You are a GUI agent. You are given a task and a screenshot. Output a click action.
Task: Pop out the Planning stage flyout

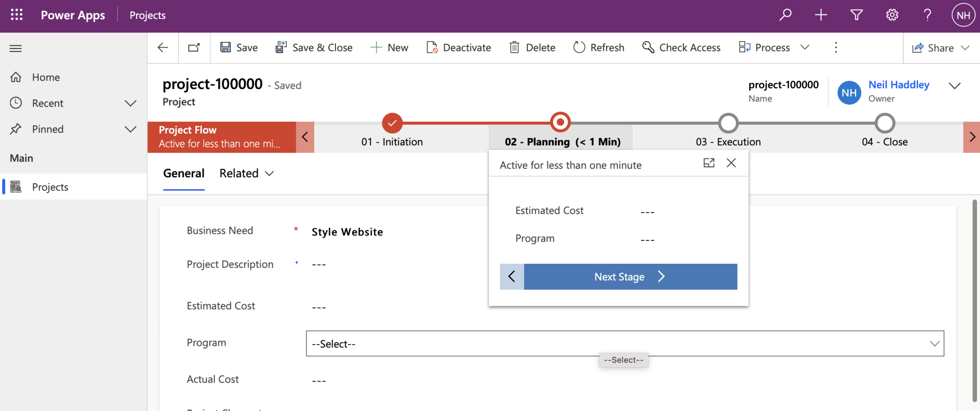point(709,163)
